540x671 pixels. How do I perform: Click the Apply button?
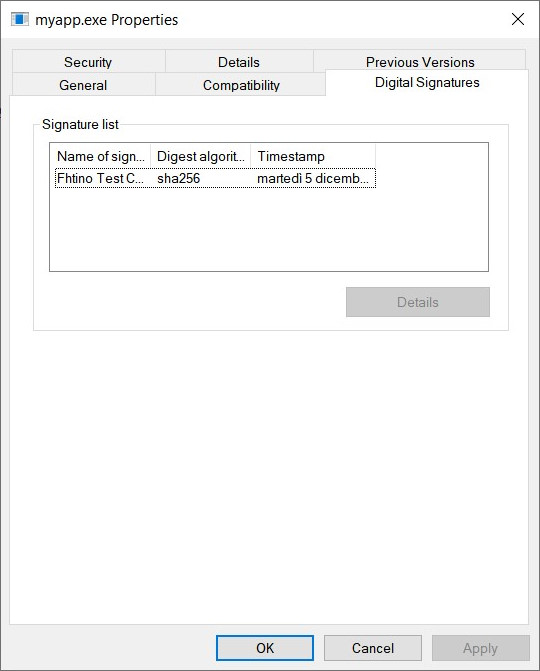(481, 648)
